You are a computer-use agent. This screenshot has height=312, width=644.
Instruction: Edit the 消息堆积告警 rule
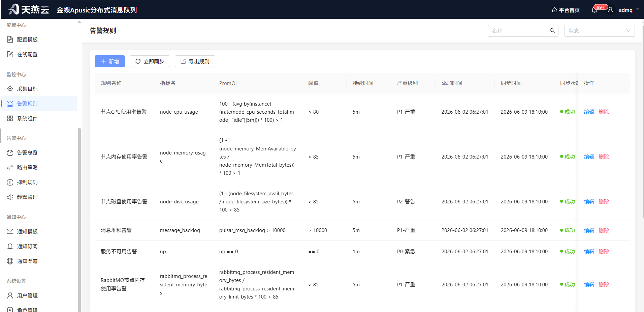point(589,230)
